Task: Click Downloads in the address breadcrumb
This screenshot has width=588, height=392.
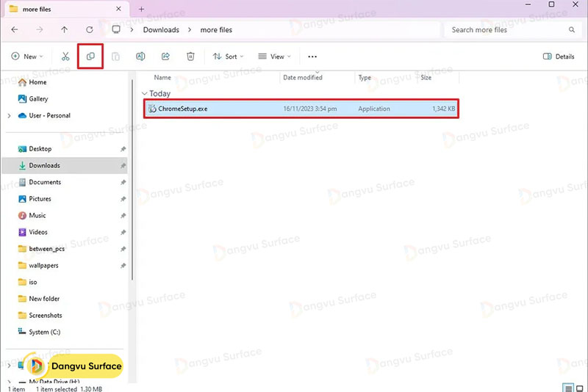Action: point(161,29)
